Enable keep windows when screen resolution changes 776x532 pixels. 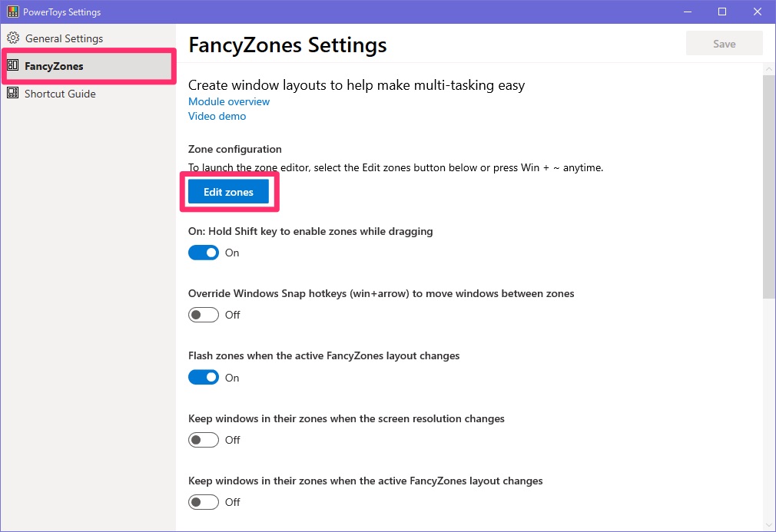[204, 440]
